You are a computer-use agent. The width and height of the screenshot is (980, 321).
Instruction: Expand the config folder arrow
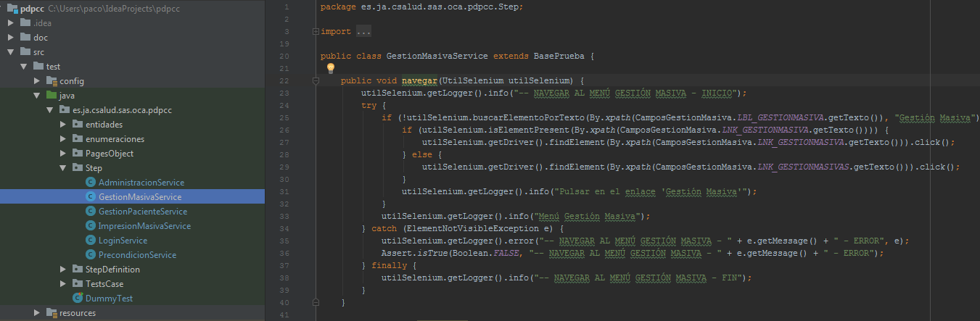(37, 81)
